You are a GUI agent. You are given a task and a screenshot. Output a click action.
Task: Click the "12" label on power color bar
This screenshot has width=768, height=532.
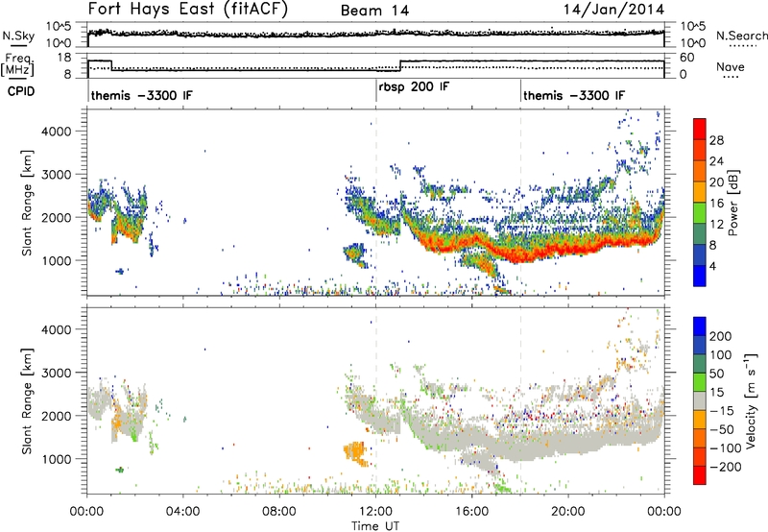click(x=716, y=225)
